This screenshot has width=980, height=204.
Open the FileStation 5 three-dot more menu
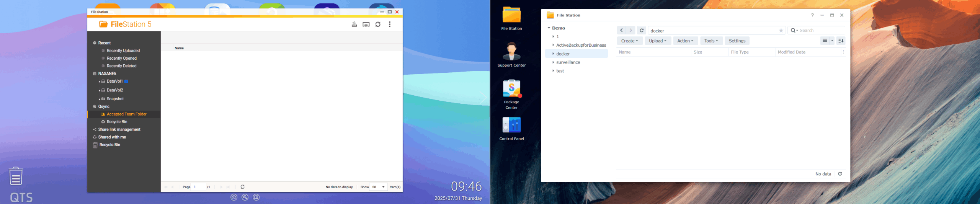[x=390, y=24]
